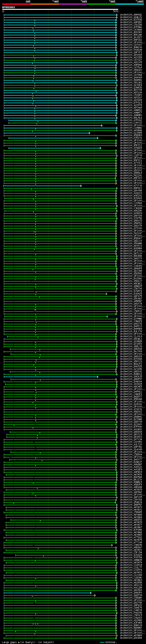This screenshot has width=146, height=644.
Task: Click the yellow large-gap triangle in the bottom legend
Action: (x=19, y=642)
